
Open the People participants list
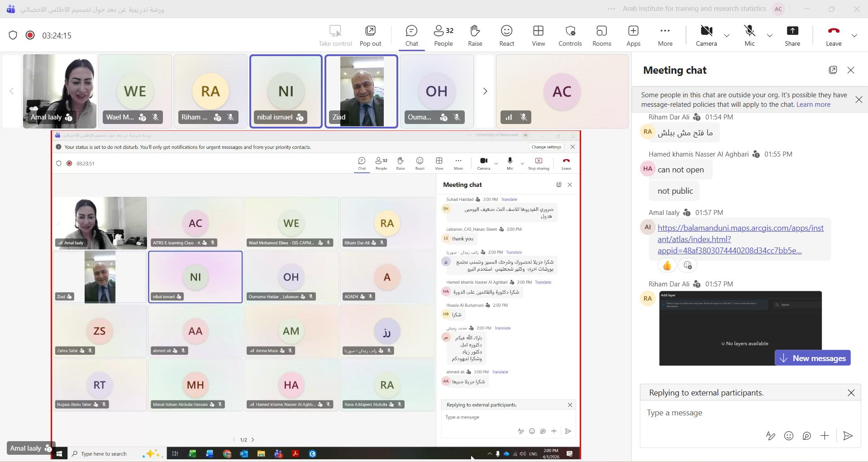pos(443,35)
